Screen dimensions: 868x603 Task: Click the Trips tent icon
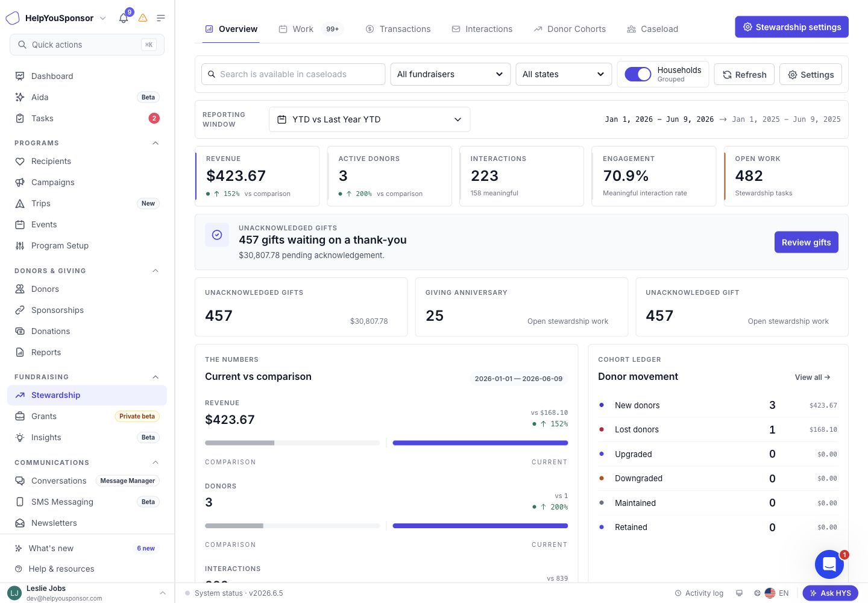(x=20, y=203)
